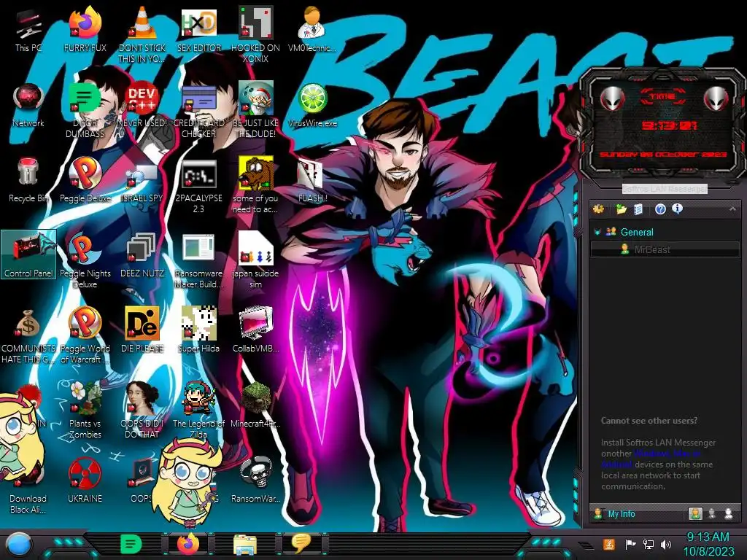This screenshot has height=560, width=747.
Task: Launch The Legend of Zilda icon
Action: coord(199,411)
